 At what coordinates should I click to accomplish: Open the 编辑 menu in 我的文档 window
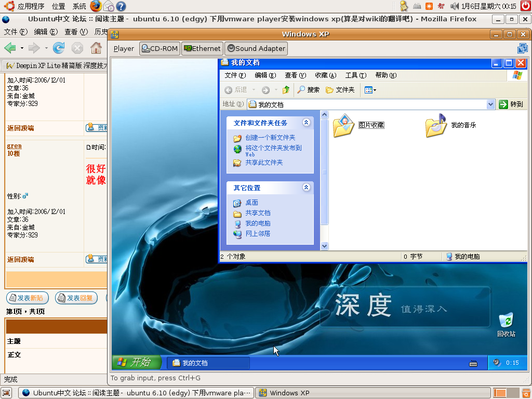265,75
